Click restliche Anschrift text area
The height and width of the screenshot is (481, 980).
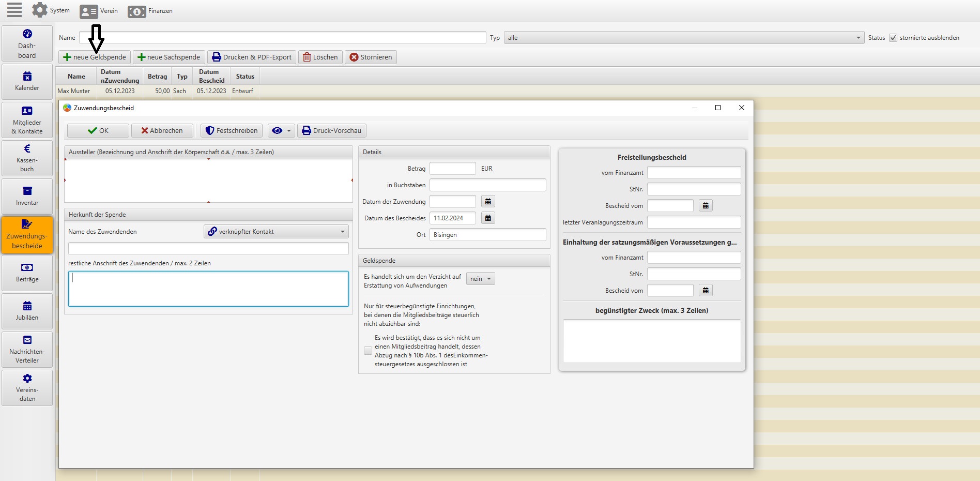coord(208,289)
